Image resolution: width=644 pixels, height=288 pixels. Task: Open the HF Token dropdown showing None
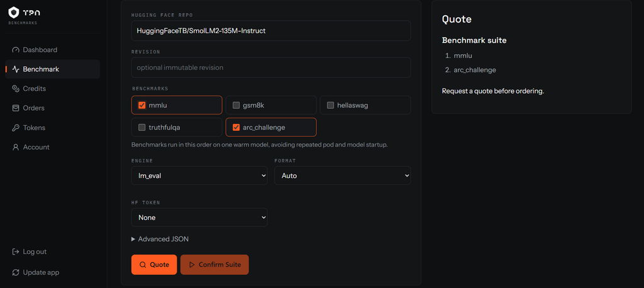tap(199, 218)
